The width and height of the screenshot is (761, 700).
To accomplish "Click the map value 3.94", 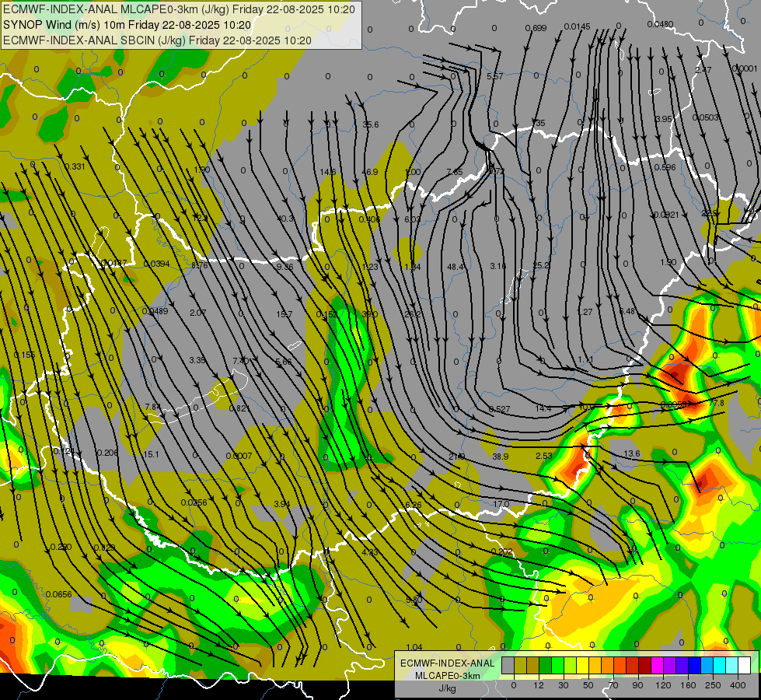I will click(282, 504).
